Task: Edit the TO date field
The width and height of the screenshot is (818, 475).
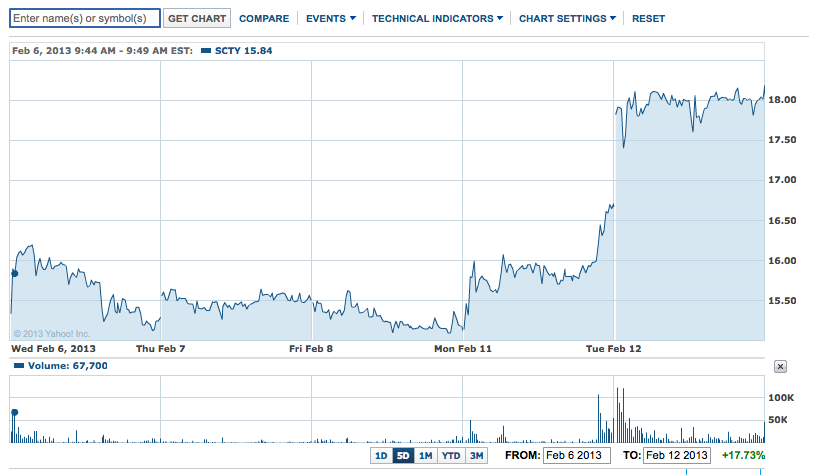Action: click(x=676, y=456)
